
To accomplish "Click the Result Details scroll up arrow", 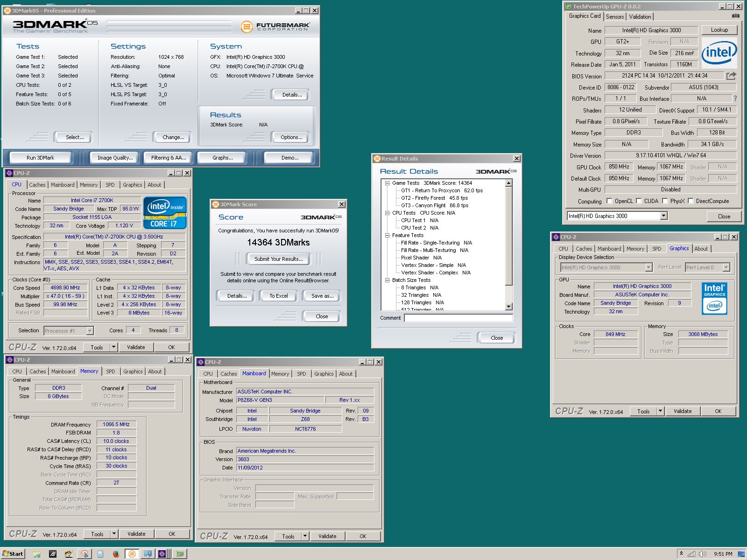I will 509,183.
